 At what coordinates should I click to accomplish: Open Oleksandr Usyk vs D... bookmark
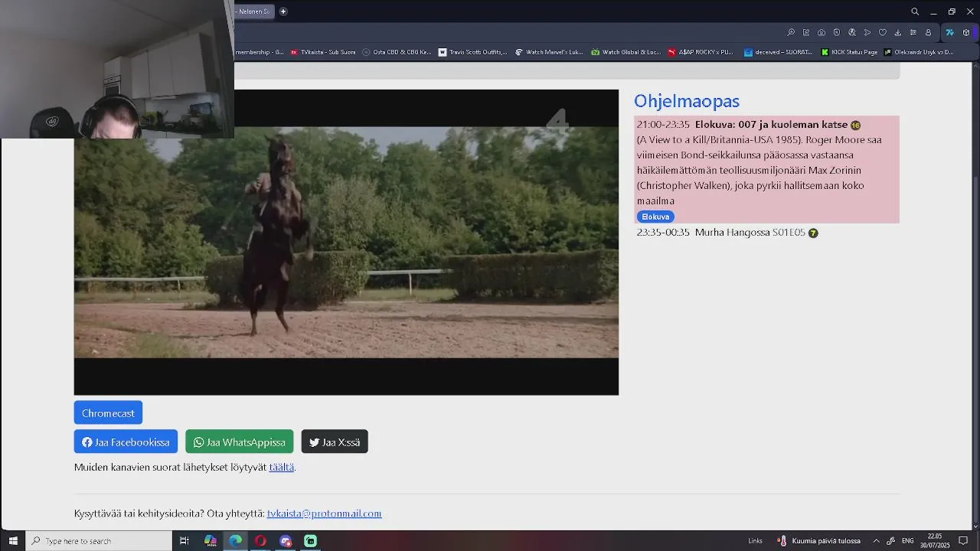point(919,52)
